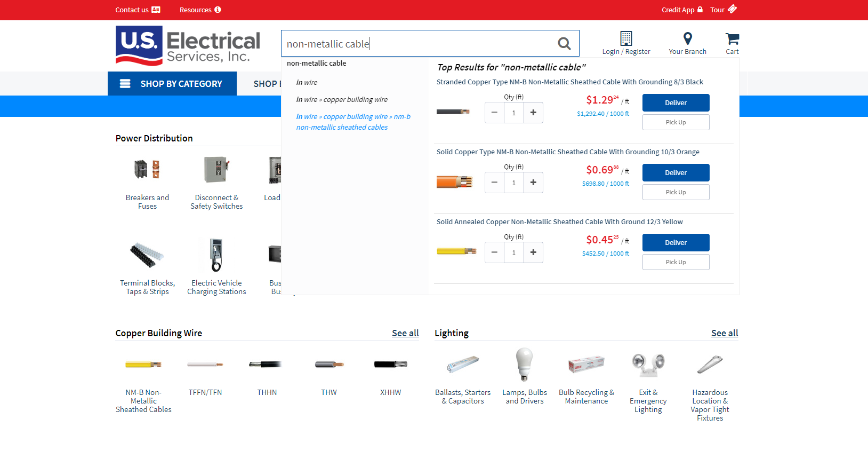View 10/3 Orange cable thumbnail
This screenshot has height=451, width=868.
(x=455, y=182)
